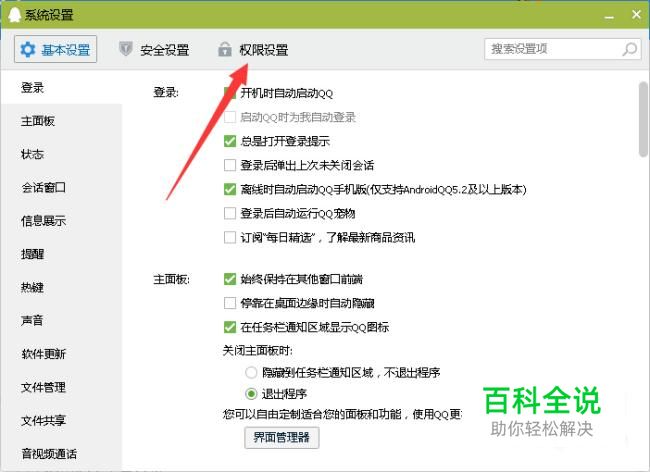Select 提醒 in the sidebar

click(x=61, y=254)
